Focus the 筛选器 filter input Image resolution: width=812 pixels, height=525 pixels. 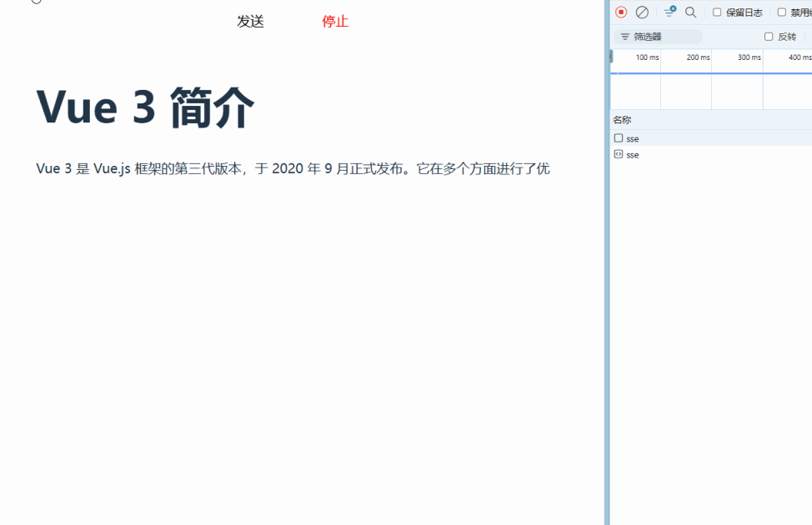coord(658,37)
